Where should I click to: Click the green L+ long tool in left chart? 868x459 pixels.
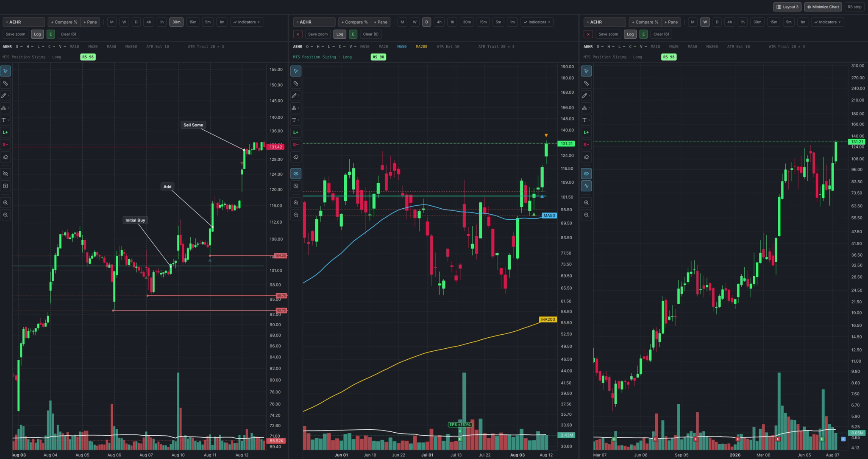tap(6, 132)
